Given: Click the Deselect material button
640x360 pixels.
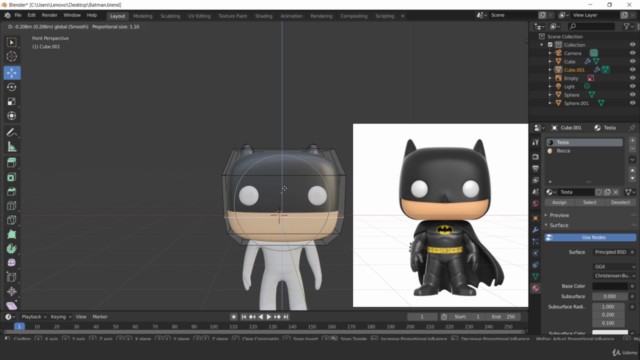Looking at the screenshot, I should (621, 202).
